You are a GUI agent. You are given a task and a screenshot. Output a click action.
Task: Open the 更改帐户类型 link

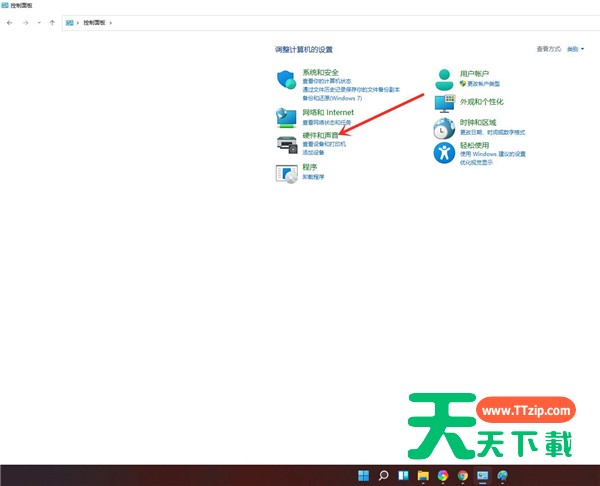point(483,83)
